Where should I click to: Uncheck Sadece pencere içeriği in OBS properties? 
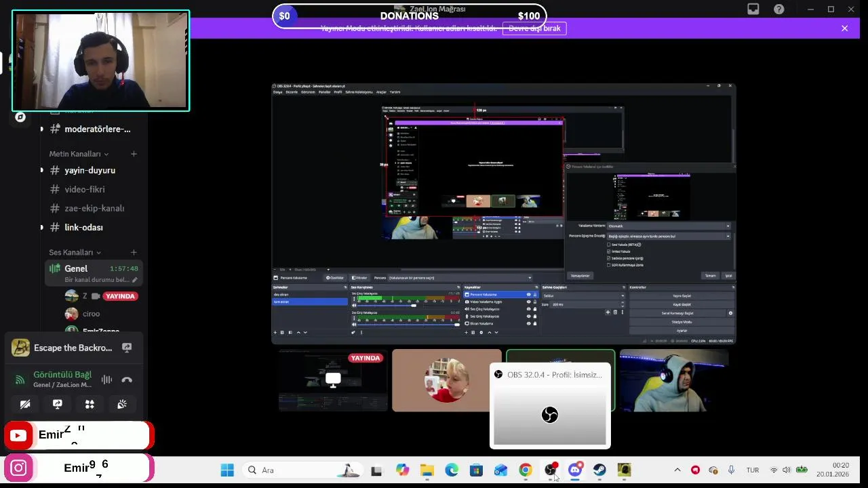(609, 258)
